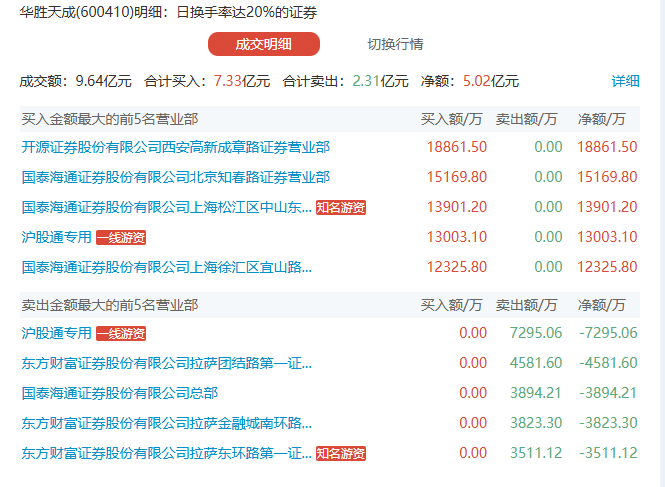Open 沪股通专用 in the top sellers list

(x=56, y=333)
